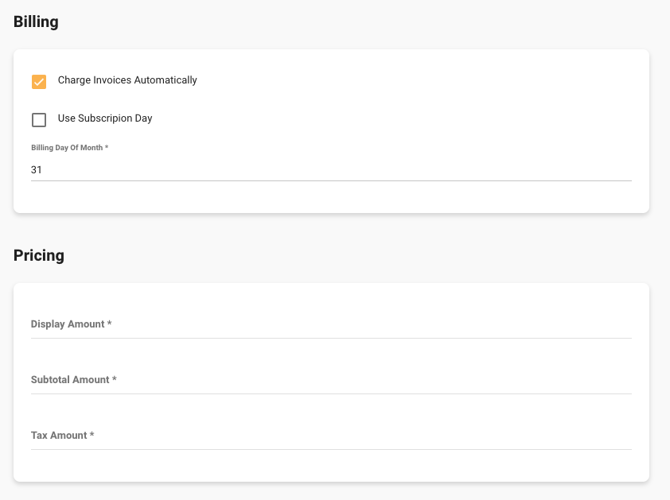Click the asterisk next to Display Amount
The image size is (670, 500).
pyautogui.click(x=109, y=324)
